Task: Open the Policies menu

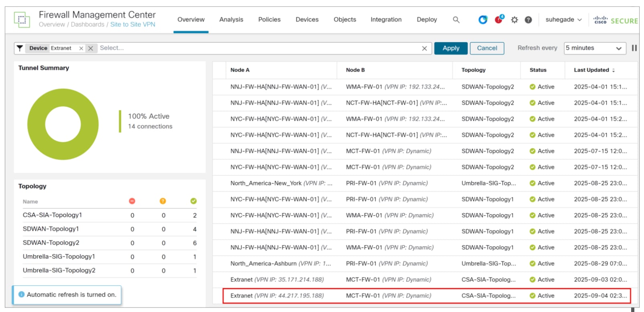Action: [x=269, y=19]
